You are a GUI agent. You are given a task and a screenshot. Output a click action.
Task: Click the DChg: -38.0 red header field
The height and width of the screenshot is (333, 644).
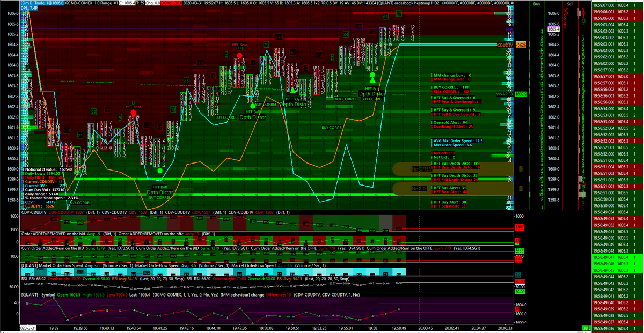(173, 3)
